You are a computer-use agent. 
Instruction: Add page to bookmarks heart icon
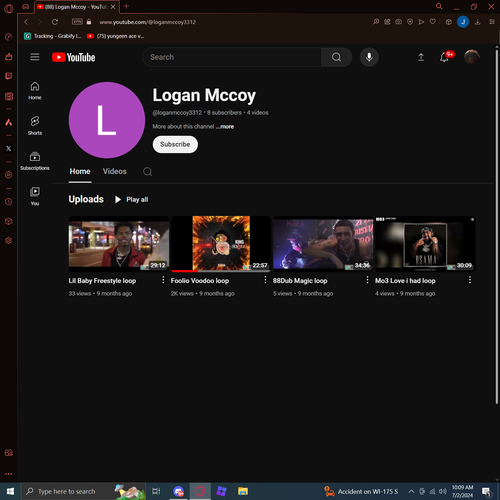[432, 22]
